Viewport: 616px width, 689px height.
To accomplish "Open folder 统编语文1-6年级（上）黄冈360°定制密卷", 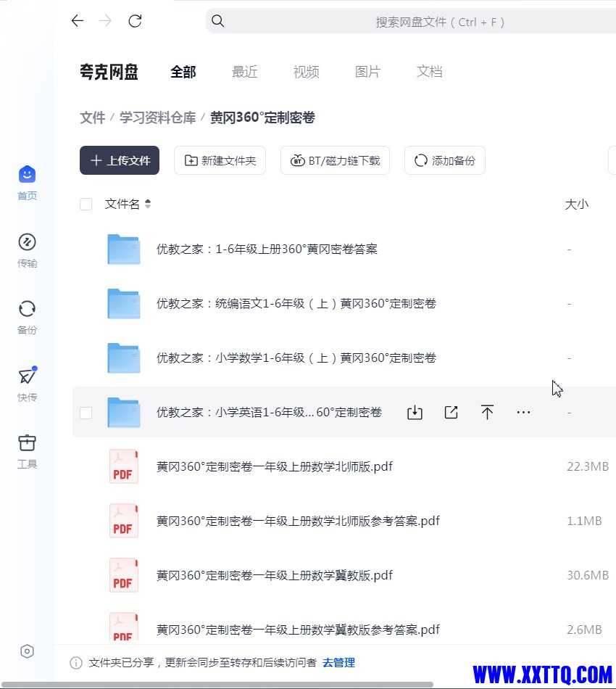I will point(296,304).
